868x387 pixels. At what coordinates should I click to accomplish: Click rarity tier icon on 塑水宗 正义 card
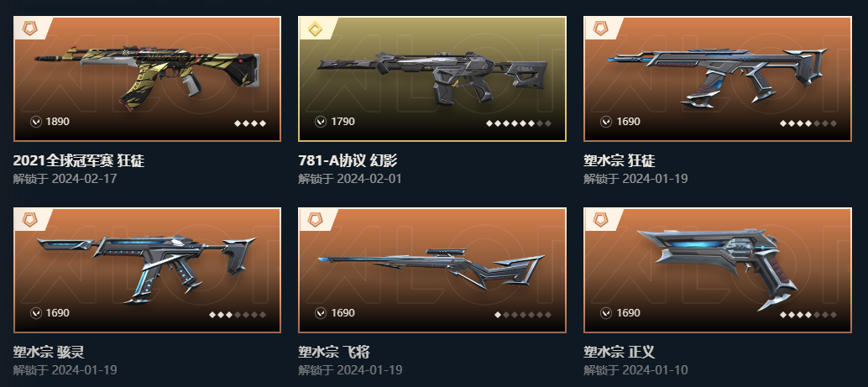coord(600,220)
